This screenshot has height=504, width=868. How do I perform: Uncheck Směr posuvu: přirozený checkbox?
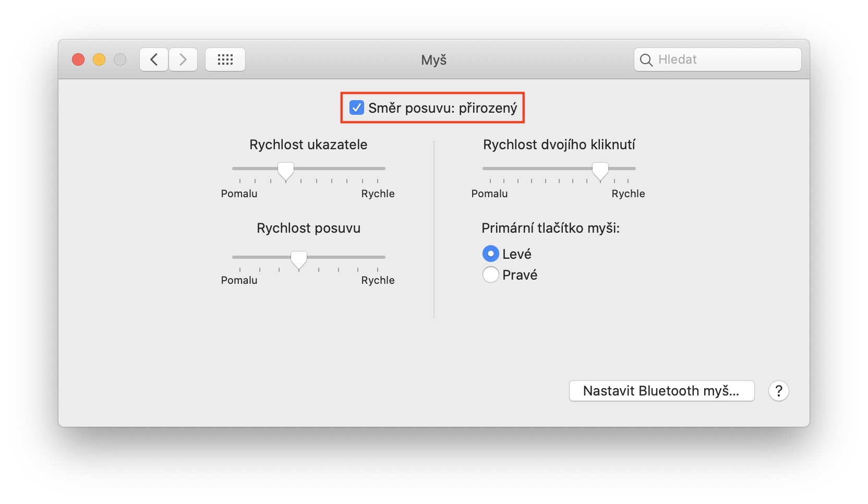point(357,108)
